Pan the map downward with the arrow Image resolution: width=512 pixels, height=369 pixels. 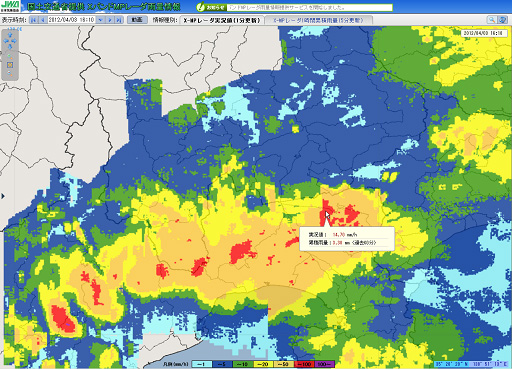(10, 46)
